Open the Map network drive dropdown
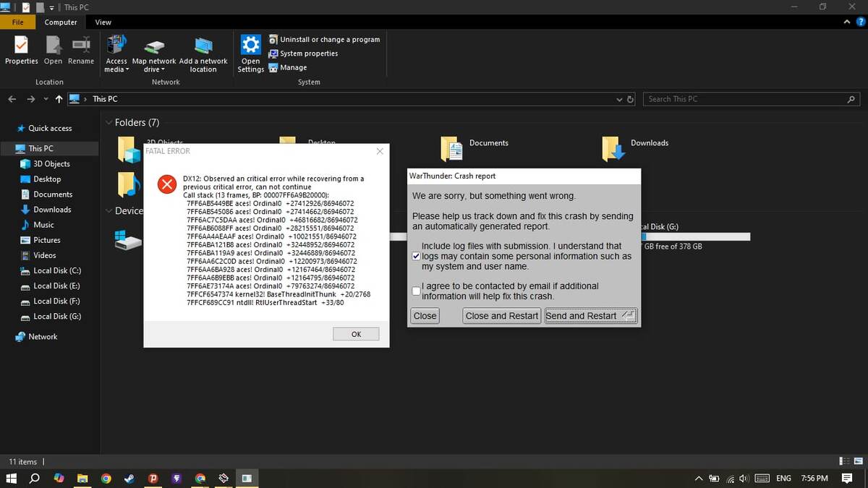The height and width of the screenshot is (488, 868). click(153, 53)
